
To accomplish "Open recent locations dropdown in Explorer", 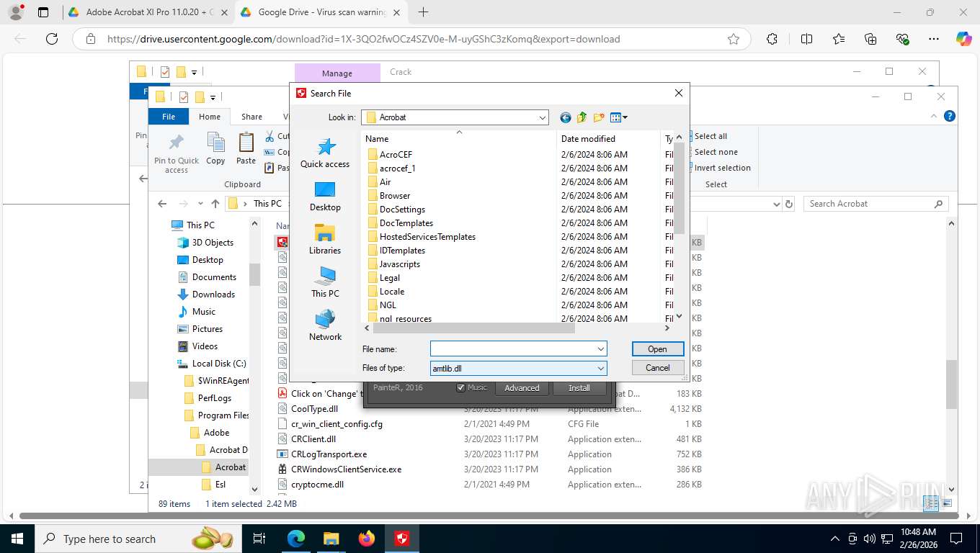I will point(200,204).
